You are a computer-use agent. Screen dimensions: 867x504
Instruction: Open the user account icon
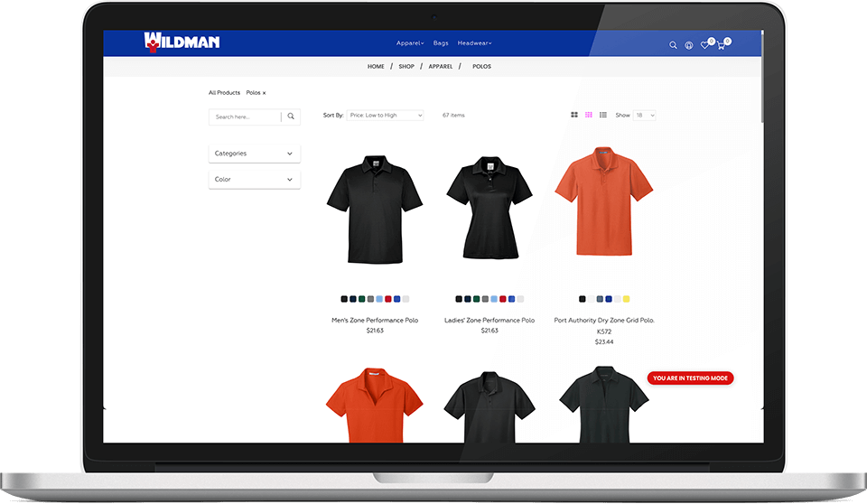(689, 44)
